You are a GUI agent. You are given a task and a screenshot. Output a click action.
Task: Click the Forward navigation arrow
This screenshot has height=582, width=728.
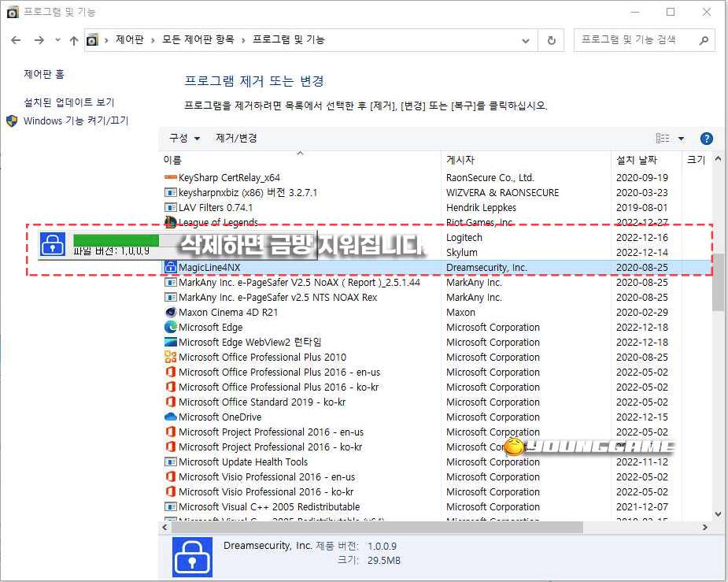pyautogui.click(x=39, y=40)
